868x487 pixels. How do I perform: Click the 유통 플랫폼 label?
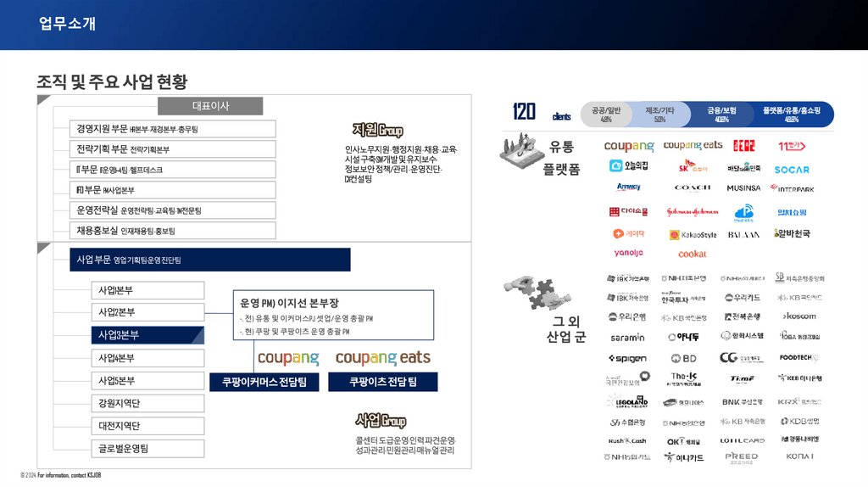[561, 158]
